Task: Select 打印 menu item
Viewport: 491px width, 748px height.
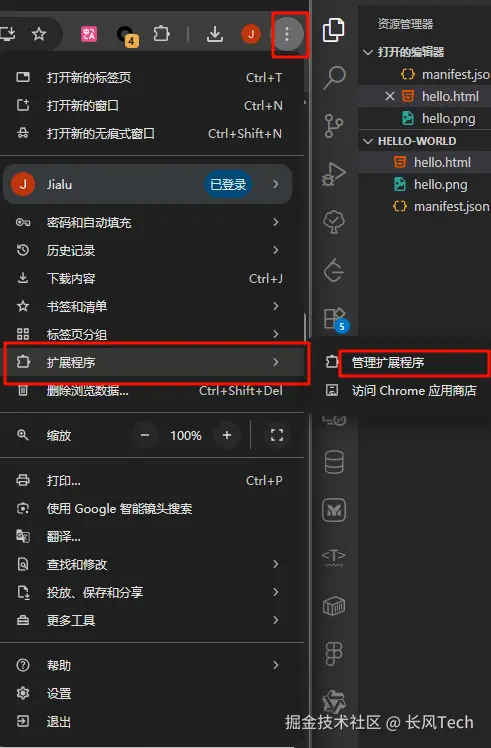Action: point(152,480)
